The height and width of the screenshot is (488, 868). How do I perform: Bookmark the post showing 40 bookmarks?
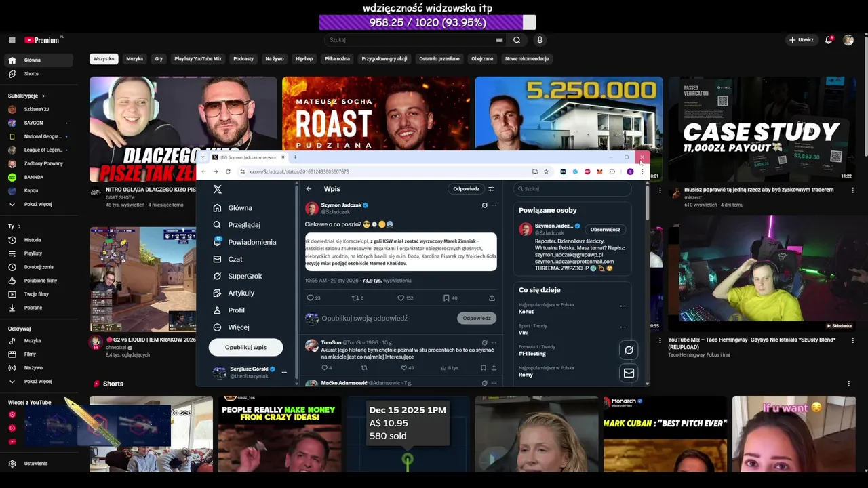tap(446, 298)
